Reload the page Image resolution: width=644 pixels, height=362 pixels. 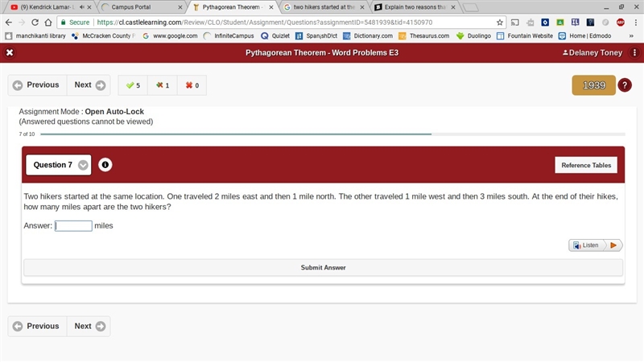35,23
